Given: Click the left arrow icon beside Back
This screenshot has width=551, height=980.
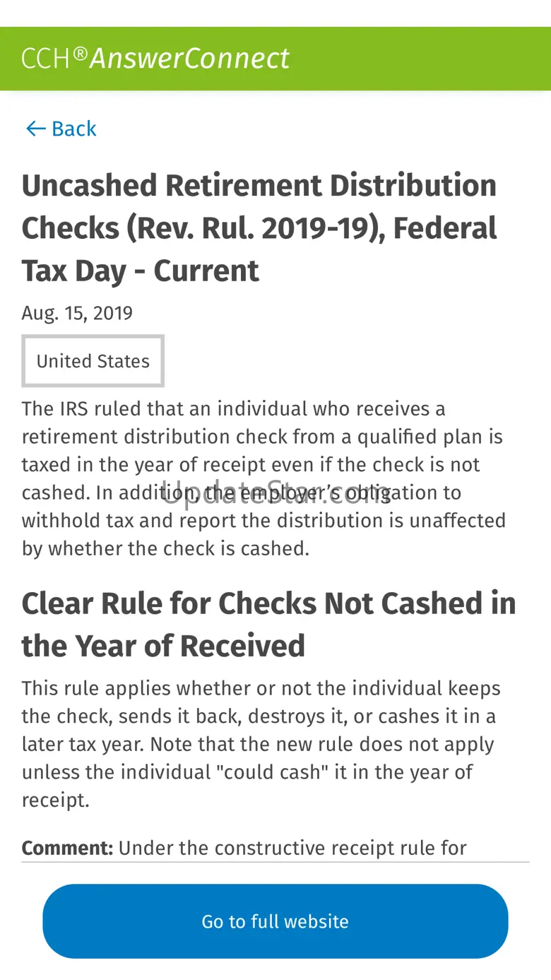Looking at the screenshot, I should (35, 129).
